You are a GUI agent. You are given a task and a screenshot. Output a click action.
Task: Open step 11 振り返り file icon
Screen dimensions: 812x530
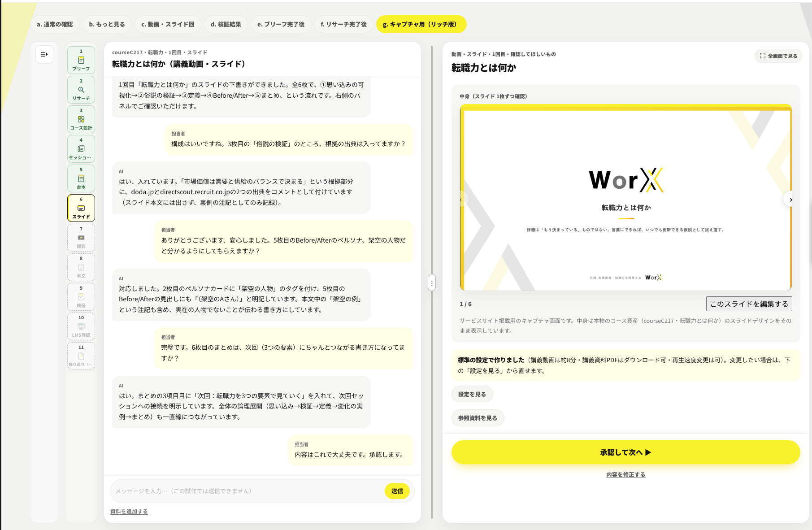(81, 356)
